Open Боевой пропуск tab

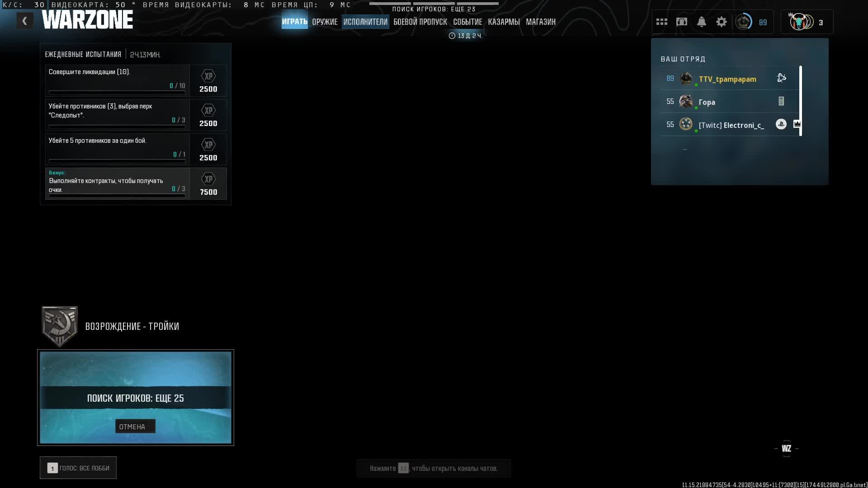pyautogui.click(x=420, y=22)
